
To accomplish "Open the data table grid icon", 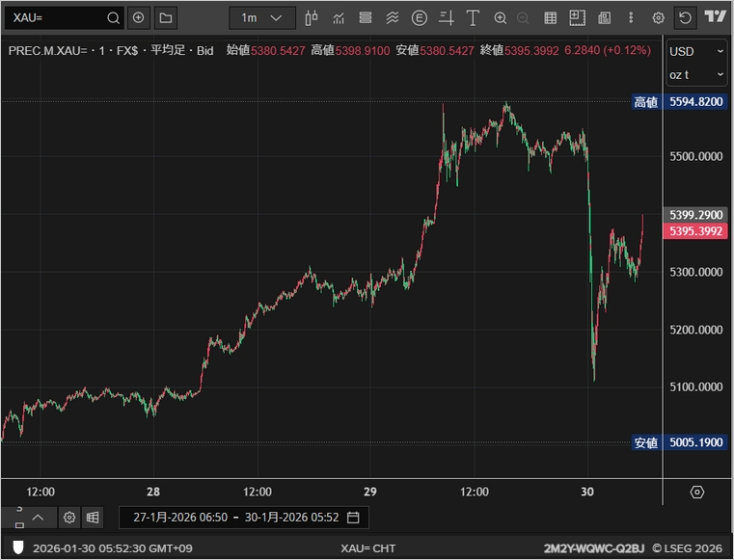I will click(x=551, y=17).
